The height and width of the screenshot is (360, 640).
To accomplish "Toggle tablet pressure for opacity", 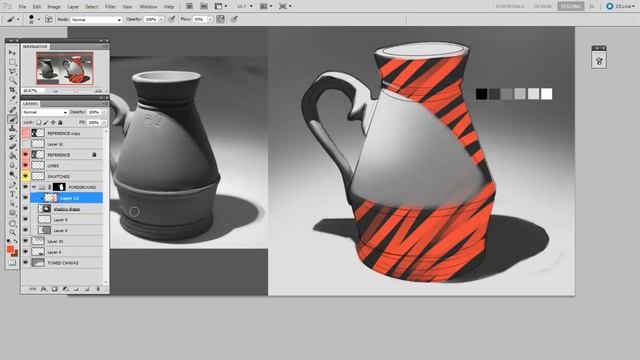I will tap(172, 19).
